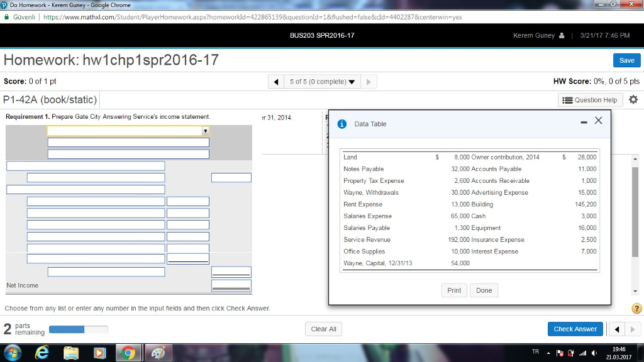The width and height of the screenshot is (644, 362).
Task: Click 'Service Revenue' in data table
Action: click(x=367, y=239)
